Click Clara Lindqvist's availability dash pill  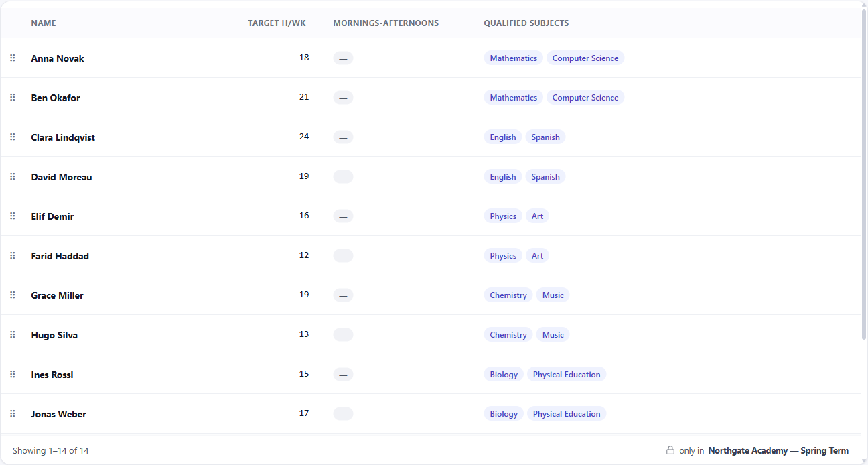point(343,137)
